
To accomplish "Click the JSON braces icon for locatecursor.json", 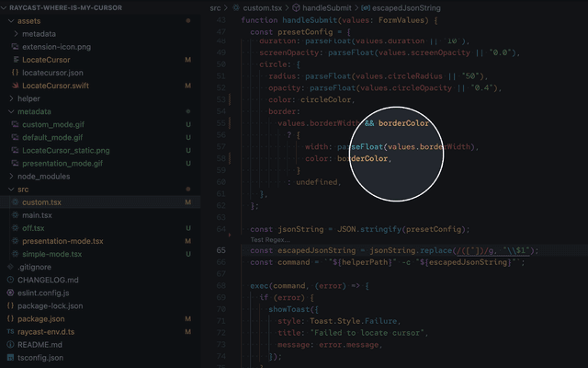I will tap(16, 72).
